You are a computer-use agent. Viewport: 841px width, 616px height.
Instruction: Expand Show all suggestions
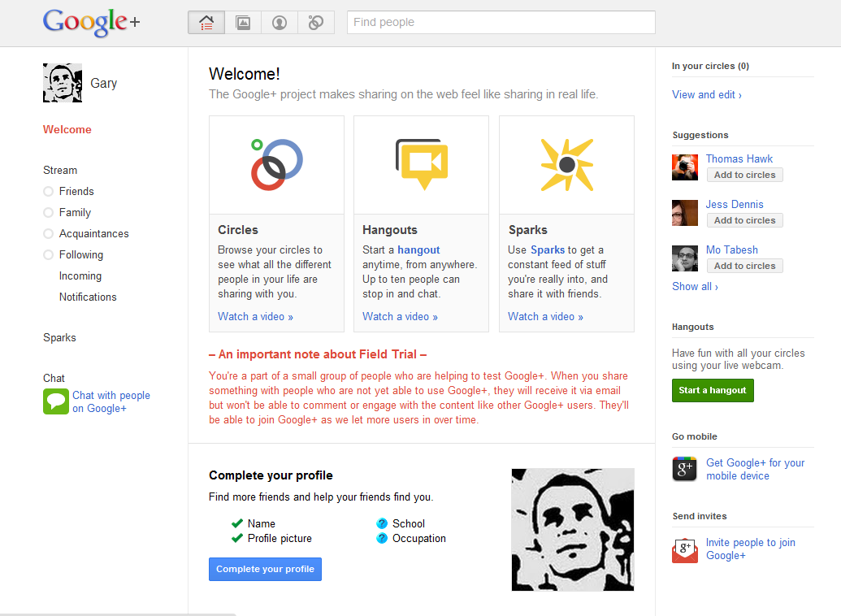click(x=695, y=286)
